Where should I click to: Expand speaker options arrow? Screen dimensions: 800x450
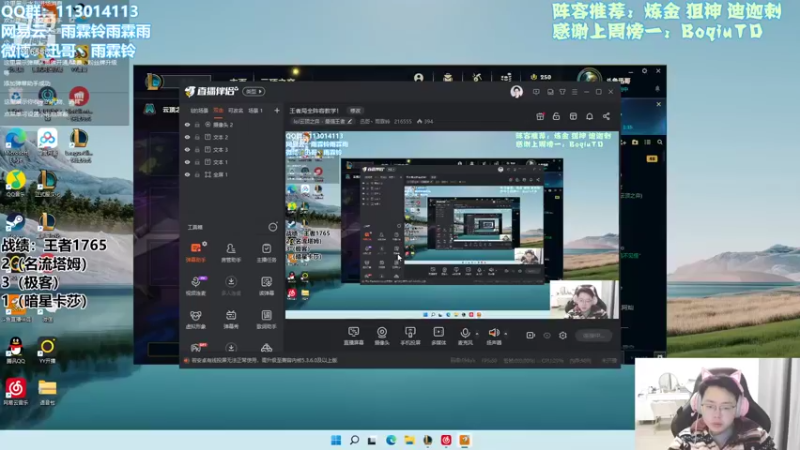coord(506,334)
